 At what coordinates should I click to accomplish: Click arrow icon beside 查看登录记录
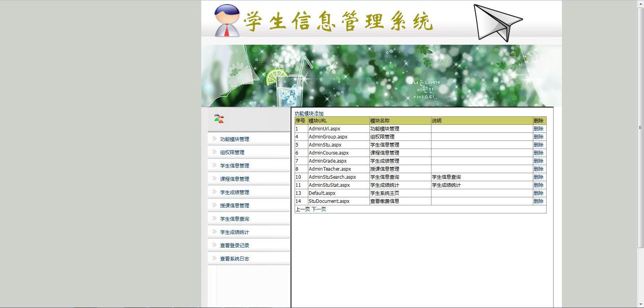(x=214, y=245)
